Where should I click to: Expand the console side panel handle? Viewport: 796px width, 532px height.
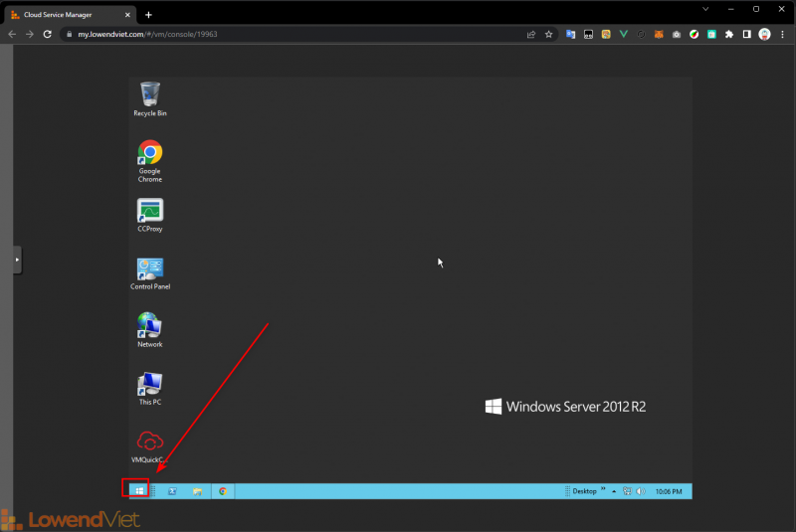tap(17, 260)
